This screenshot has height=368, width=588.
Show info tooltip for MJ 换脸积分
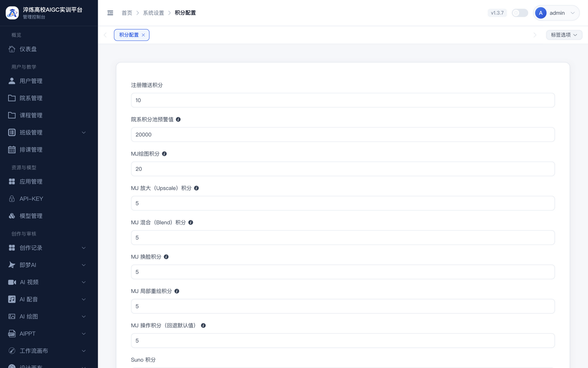[166, 257]
